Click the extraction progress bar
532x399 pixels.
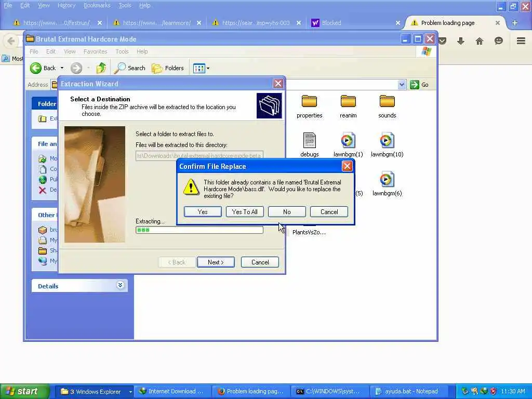tap(199, 230)
